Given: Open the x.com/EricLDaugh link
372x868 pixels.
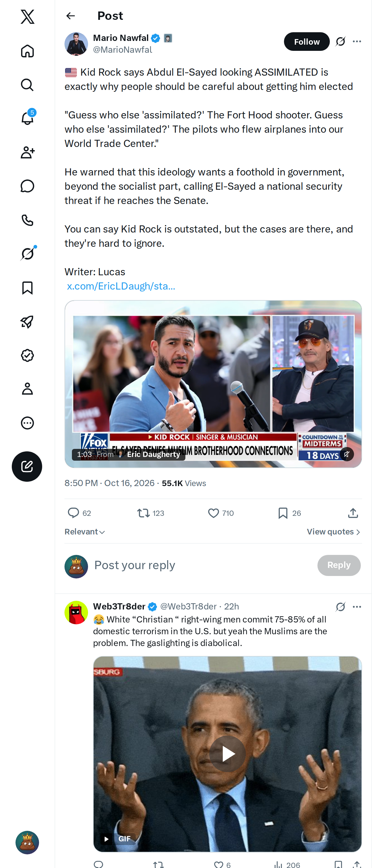Looking at the screenshot, I should pyautogui.click(x=121, y=286).
